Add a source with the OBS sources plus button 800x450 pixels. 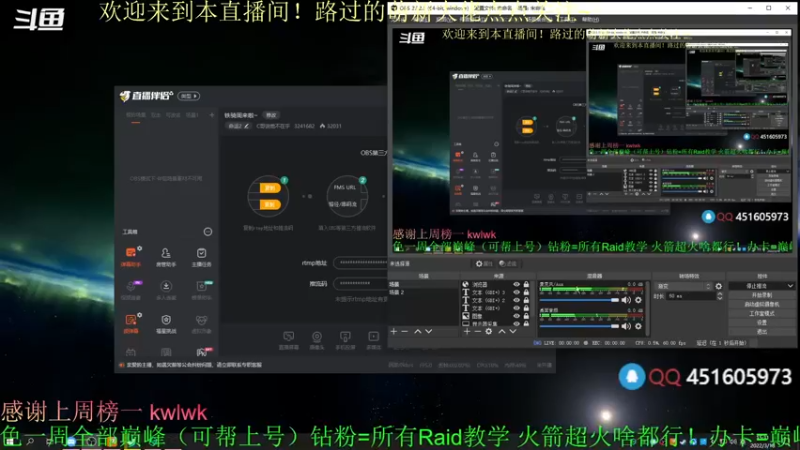(467, 332)
